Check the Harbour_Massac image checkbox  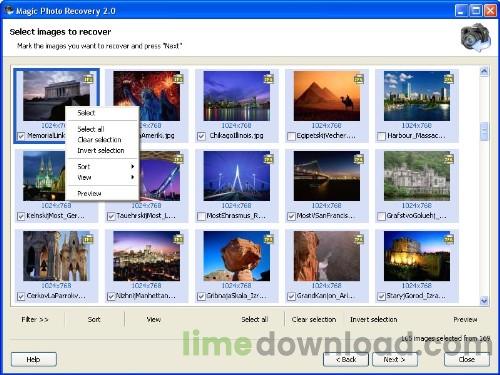point(381,136)
